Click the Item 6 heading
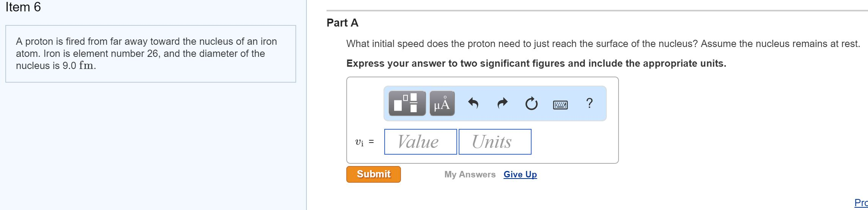Viewport: 868px width, 210px height. click(x=23, y=7)
